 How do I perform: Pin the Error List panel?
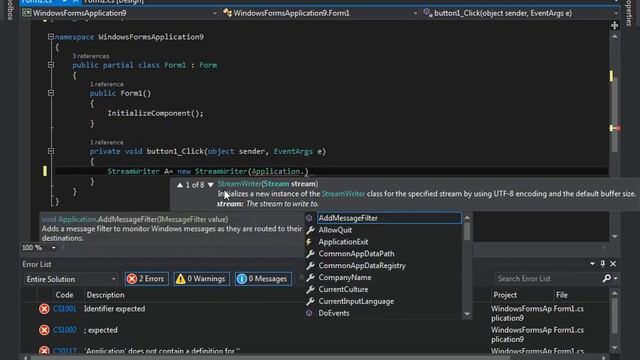(603, 264)
